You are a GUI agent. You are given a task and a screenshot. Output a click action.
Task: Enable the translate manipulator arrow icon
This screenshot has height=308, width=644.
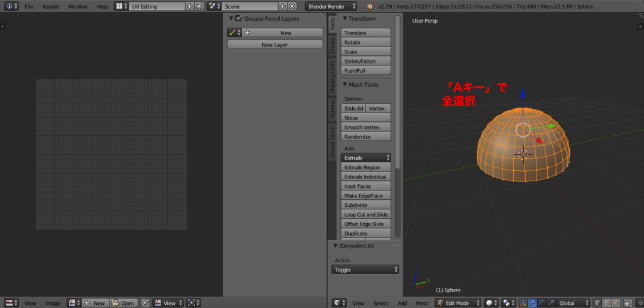(x=533, y=303)
